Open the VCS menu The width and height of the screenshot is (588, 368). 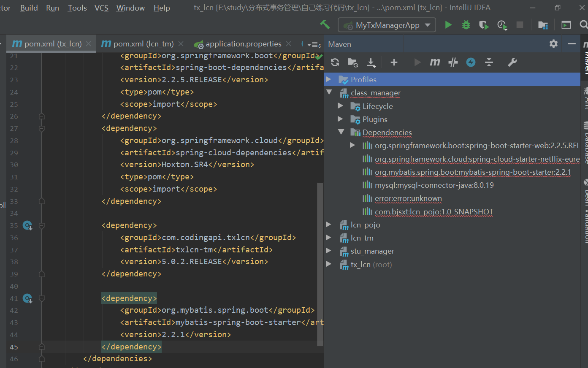pos(101,8)
